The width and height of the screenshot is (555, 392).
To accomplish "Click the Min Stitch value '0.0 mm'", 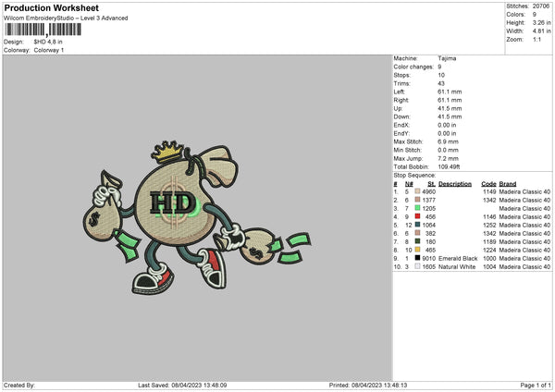I will tap(448, 150).
